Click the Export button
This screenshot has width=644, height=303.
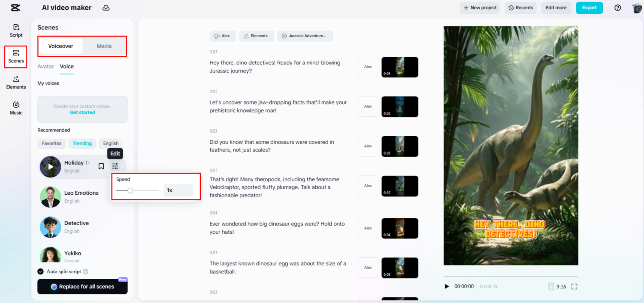589,8
